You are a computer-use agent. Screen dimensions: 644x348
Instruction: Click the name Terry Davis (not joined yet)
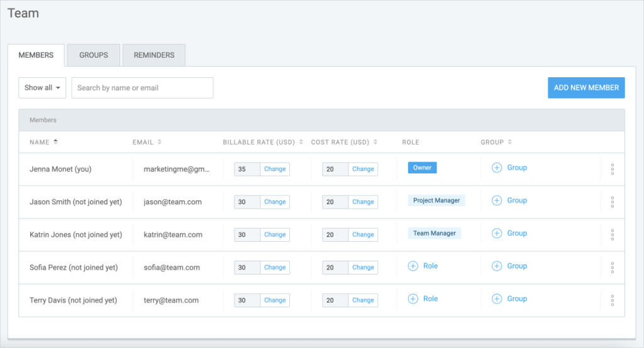coord(73,300)
